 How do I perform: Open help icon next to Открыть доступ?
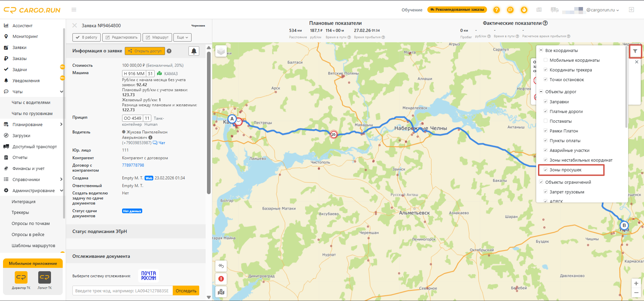pos(169,51)
